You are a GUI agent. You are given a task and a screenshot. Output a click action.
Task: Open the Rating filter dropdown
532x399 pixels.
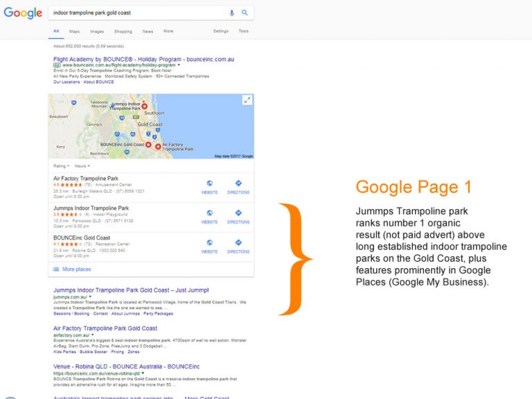(x=62, y=166)
